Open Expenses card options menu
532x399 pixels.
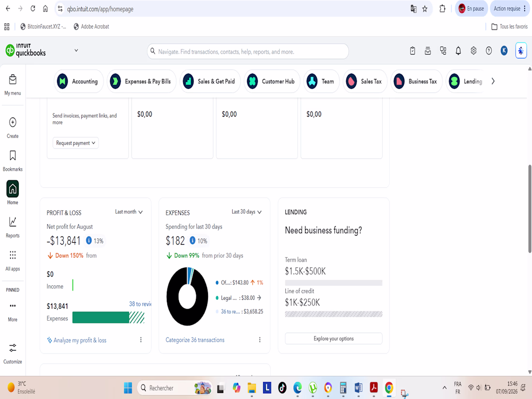point(260,340)
